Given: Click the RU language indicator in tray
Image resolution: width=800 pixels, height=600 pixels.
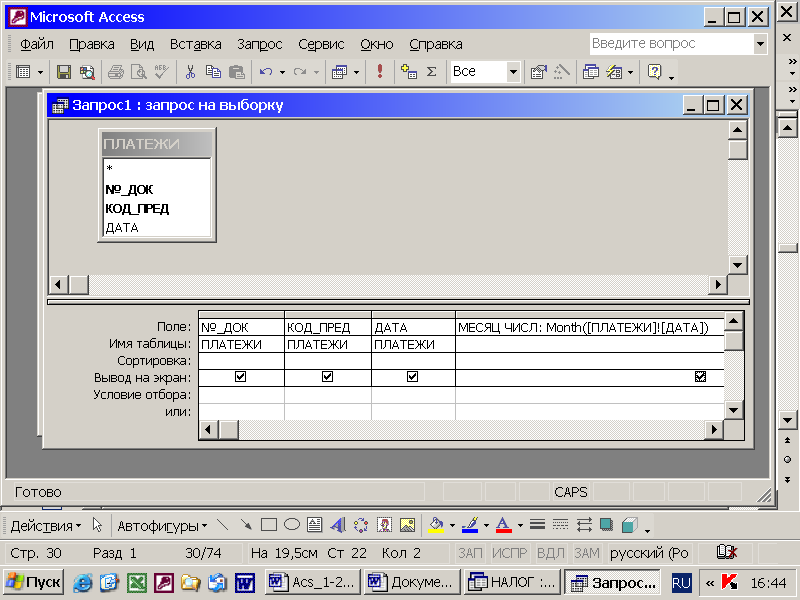Looking at the screenshot, I should coord(681,582).
